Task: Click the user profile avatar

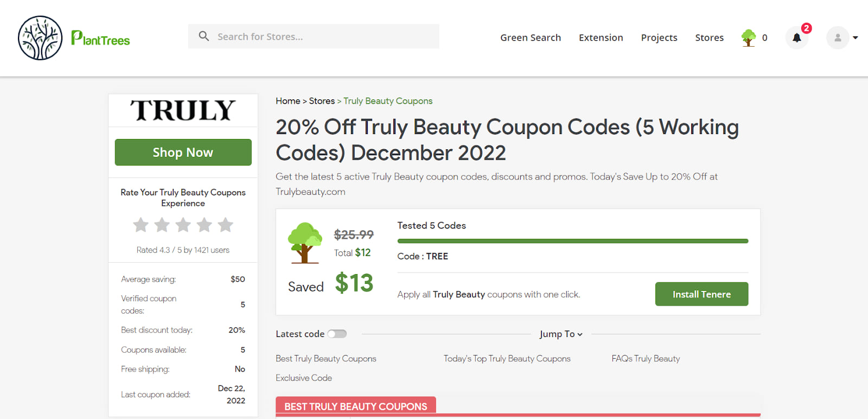Action: (x=837, y=38)
